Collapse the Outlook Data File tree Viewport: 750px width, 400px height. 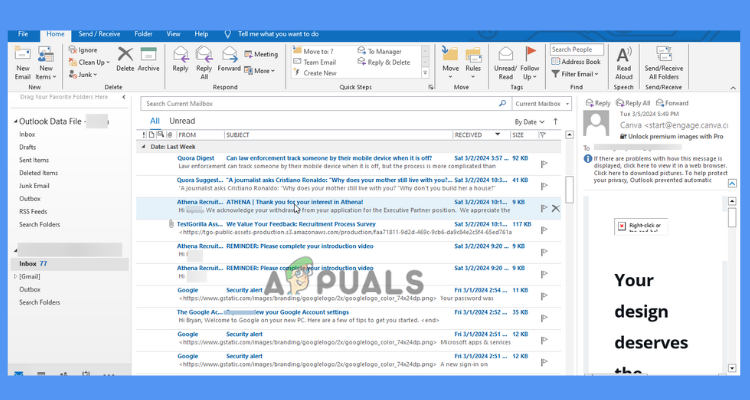point(15,122)
